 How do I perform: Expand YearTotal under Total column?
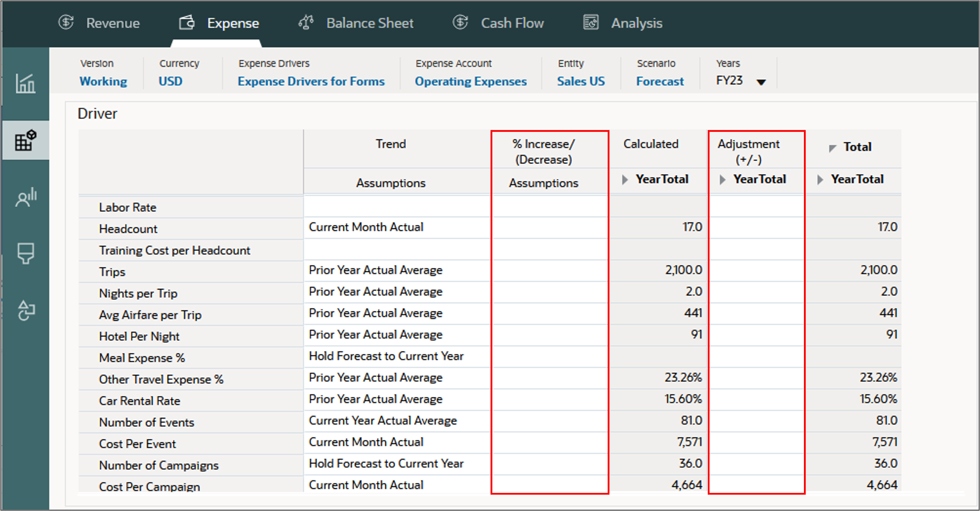tap(820, 179)
